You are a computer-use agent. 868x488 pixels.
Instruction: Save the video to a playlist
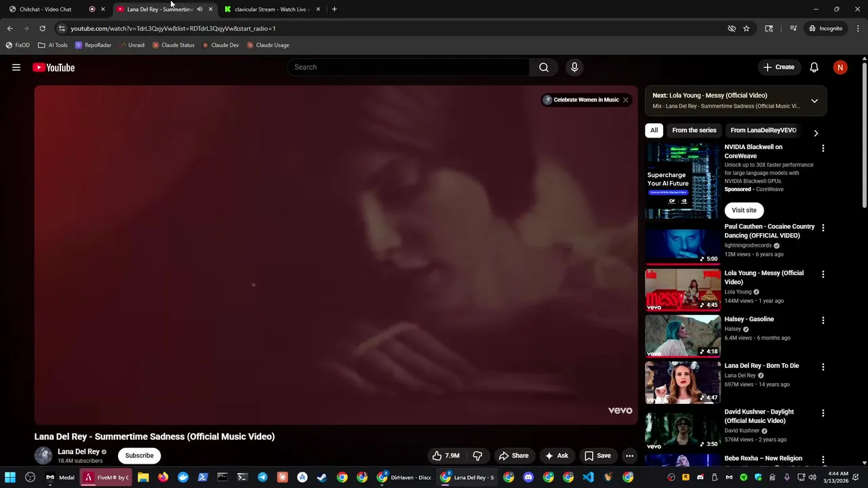pos(597,455)
